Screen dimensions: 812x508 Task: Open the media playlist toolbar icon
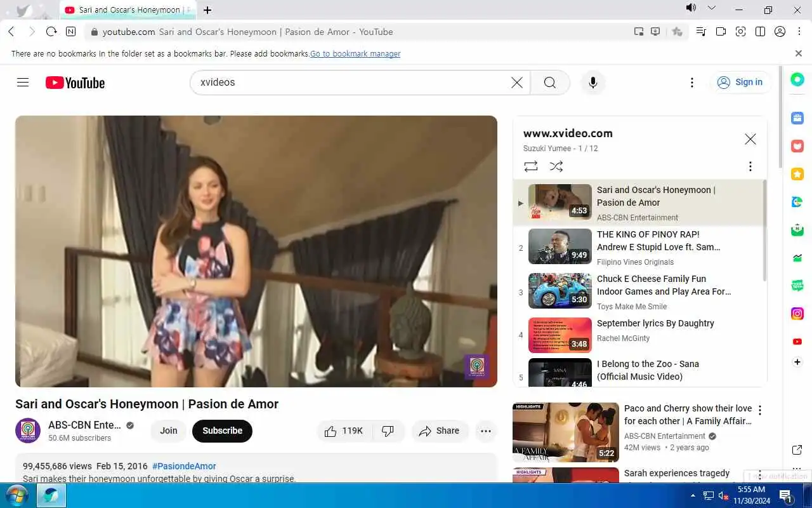tap(701, 32)
